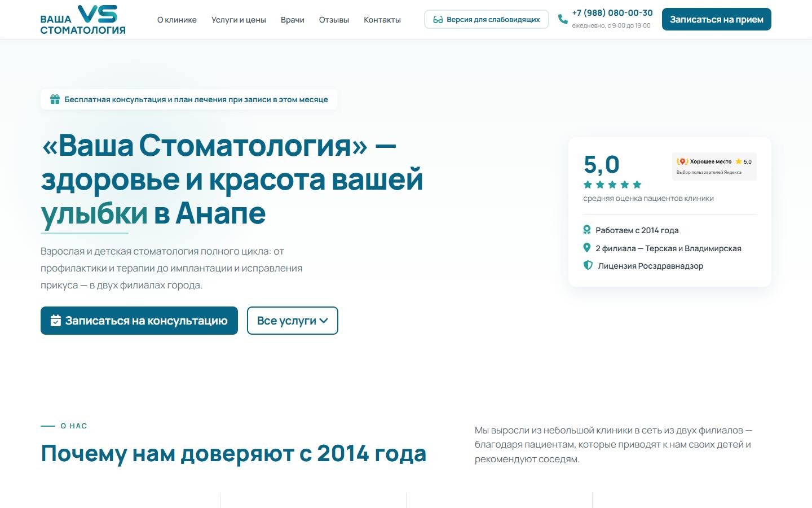Open the Отзывы section

pos(334,20)
